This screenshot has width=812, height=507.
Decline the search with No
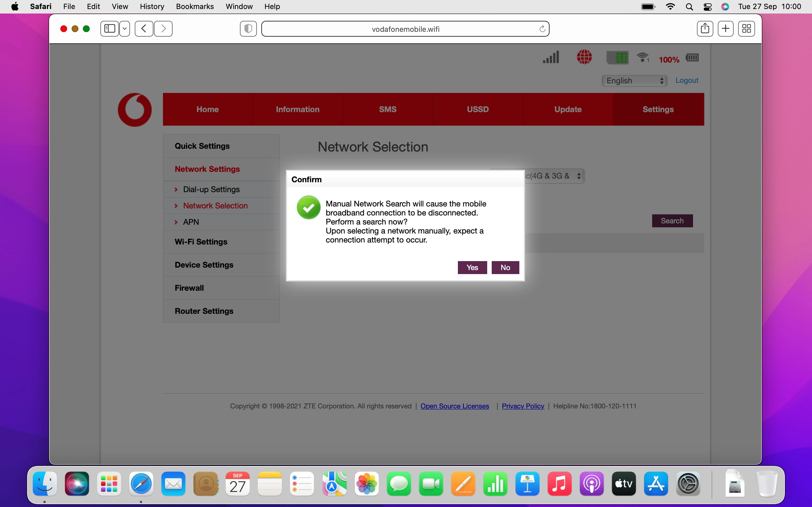tap(505, 268)
